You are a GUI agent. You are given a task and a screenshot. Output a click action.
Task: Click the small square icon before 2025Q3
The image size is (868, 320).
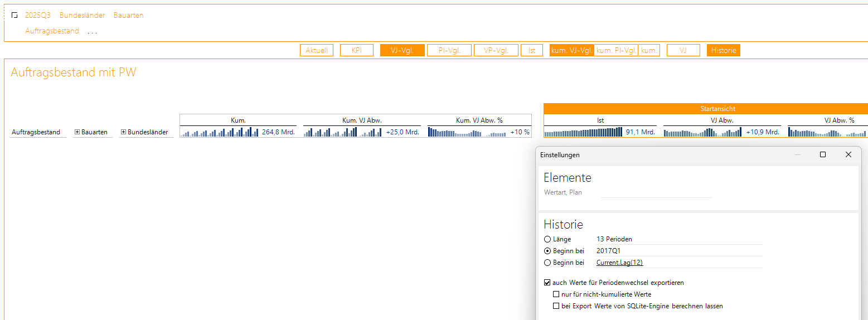point(14,16)
